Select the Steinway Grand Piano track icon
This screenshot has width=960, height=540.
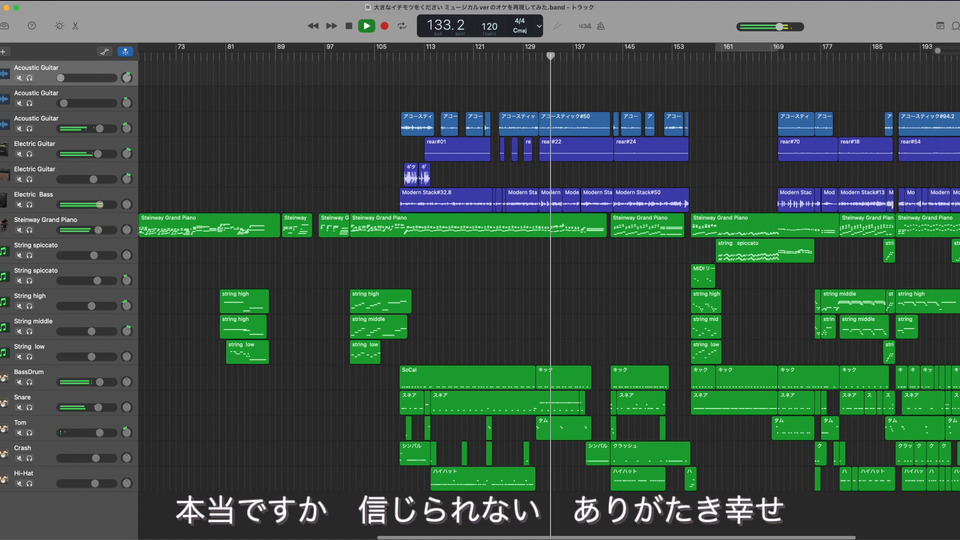[x=5, y=225]
